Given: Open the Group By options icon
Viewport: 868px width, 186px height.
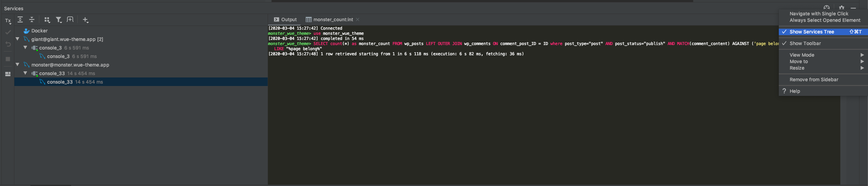Looking at the screenshot, I should [x=47, y=20].
